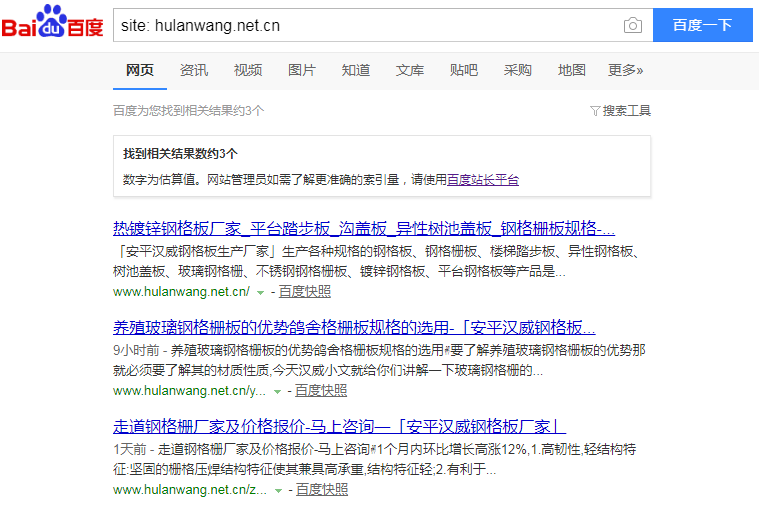Image resolution: width=759 pixels, height=508 pixels.
Task: Click the snippet starting 「安平汉威钢格板生产厂家」
Action: click(x=378, y=262)
